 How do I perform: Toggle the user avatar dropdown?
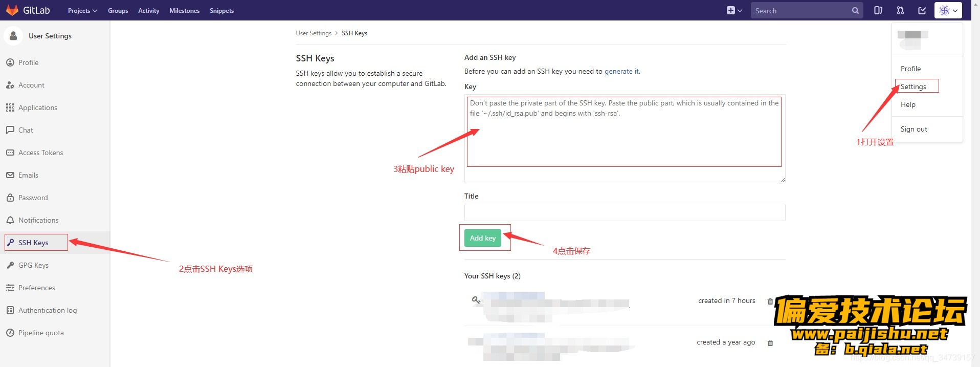[x=948, y=10]
